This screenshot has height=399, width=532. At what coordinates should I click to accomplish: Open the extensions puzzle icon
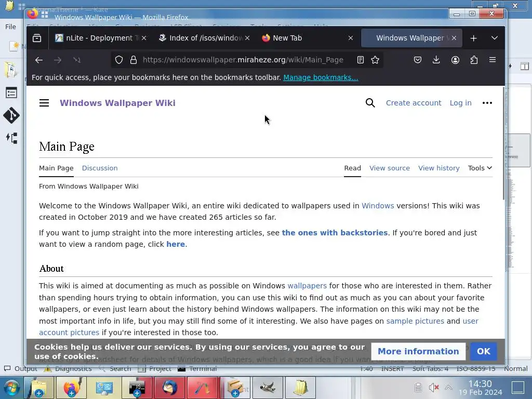click(474, 60)
